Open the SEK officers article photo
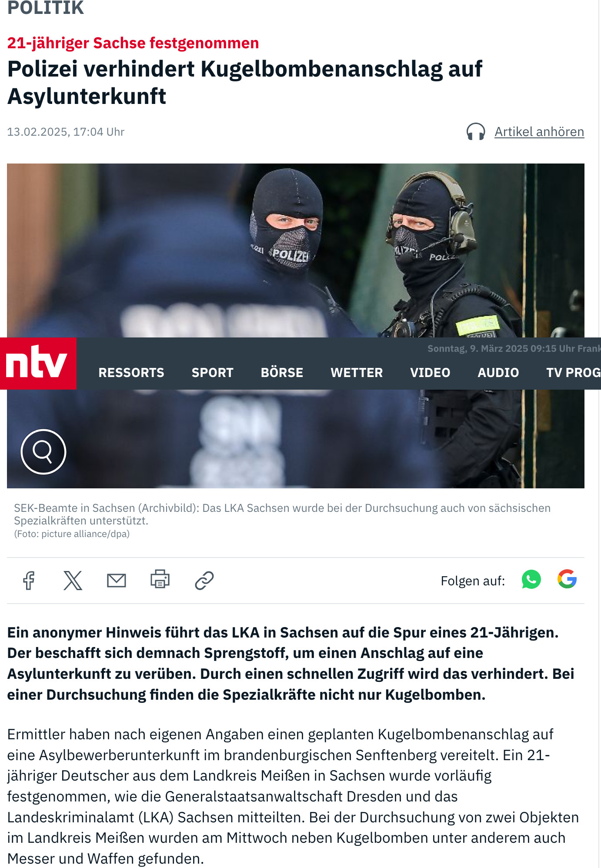Screen dimensions: 601x868 [x=296, y=250]
